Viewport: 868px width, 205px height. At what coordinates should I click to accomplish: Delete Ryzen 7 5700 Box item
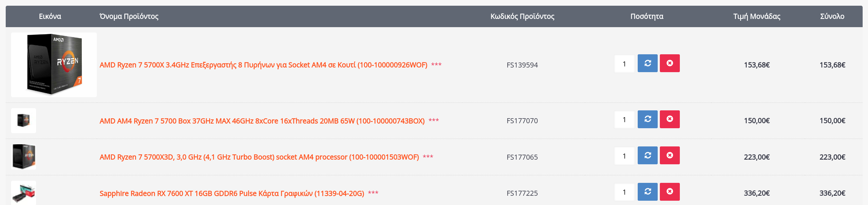pos(669,119)
